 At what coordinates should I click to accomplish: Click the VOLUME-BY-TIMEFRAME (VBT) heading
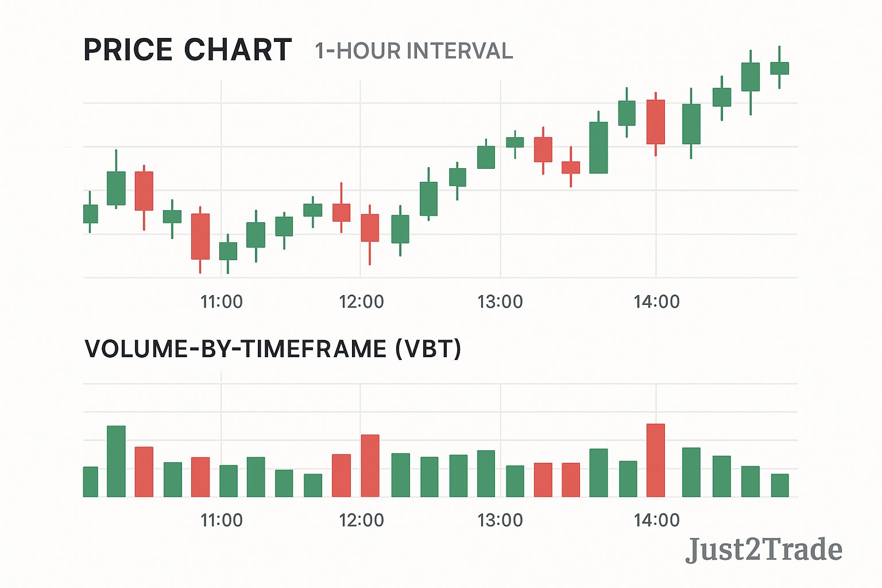(x=273, y=349)
